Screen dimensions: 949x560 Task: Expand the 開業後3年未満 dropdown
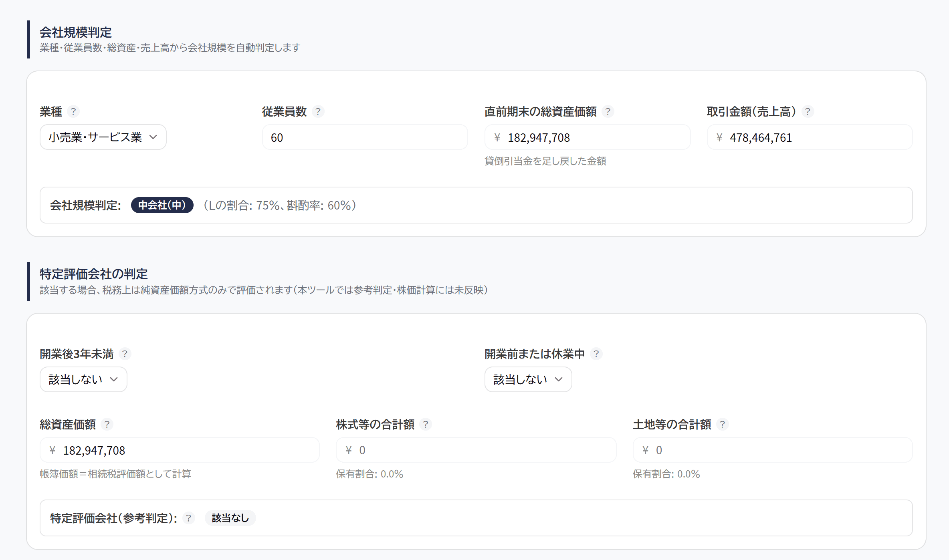(x=83, y=379)
